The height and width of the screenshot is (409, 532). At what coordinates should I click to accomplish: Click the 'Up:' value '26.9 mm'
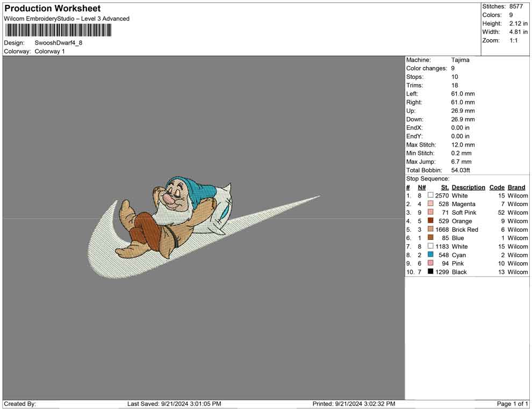point(463,111)
